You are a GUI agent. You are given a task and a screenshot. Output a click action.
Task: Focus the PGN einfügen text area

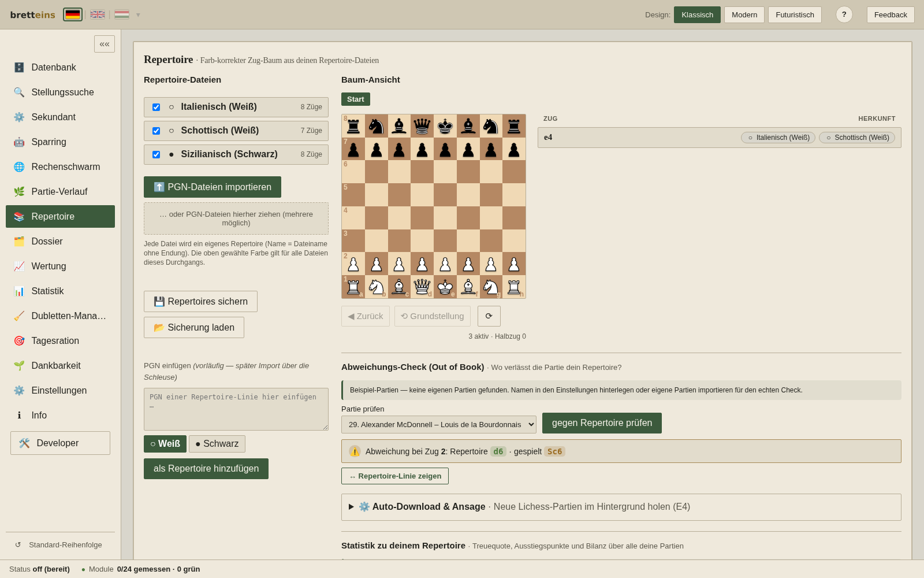pos(236,409)
